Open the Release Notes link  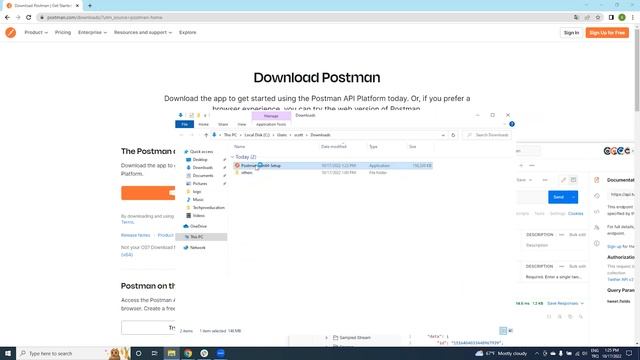pos(136,236)
